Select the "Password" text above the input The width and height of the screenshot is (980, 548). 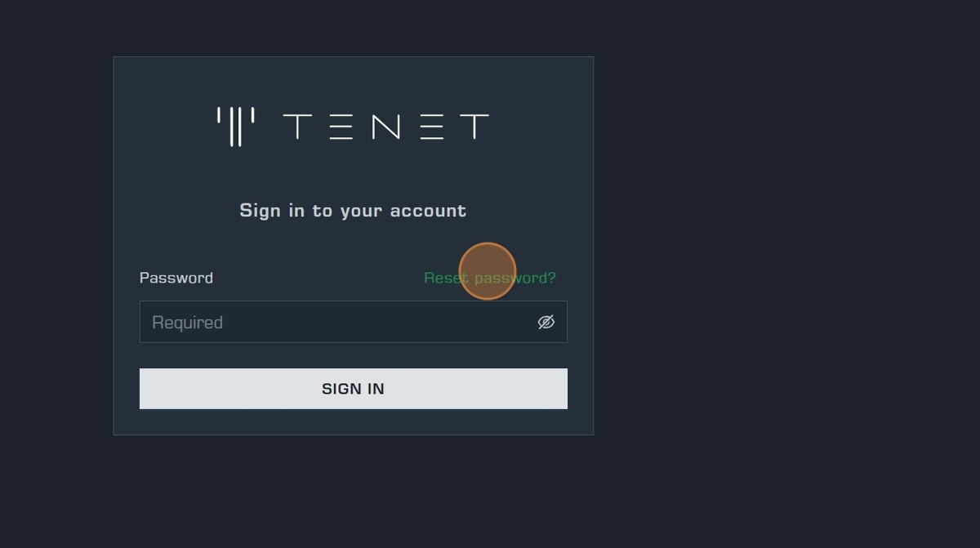pyautogui.click(x=176, y=278)
